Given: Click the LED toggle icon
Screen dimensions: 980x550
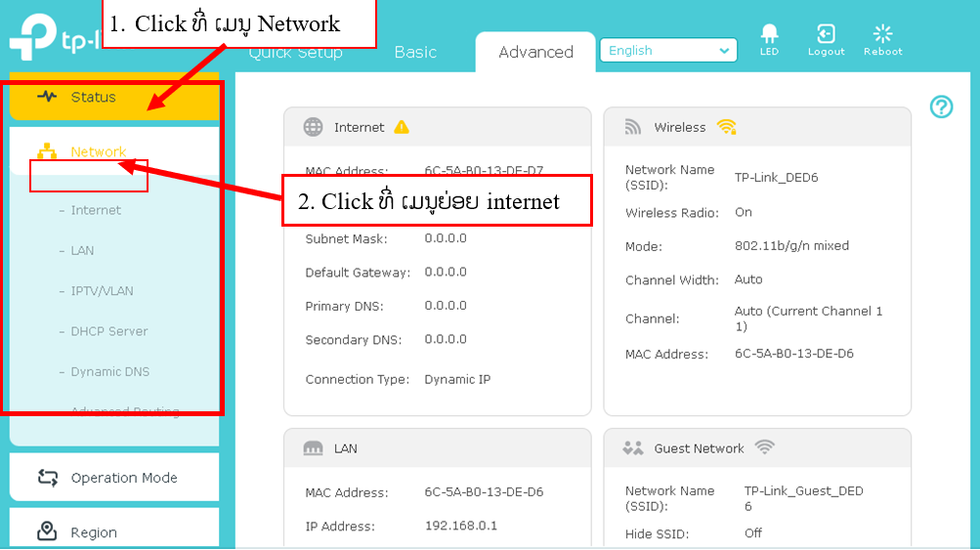Looking at the screenshot, I should click(769, 34).
